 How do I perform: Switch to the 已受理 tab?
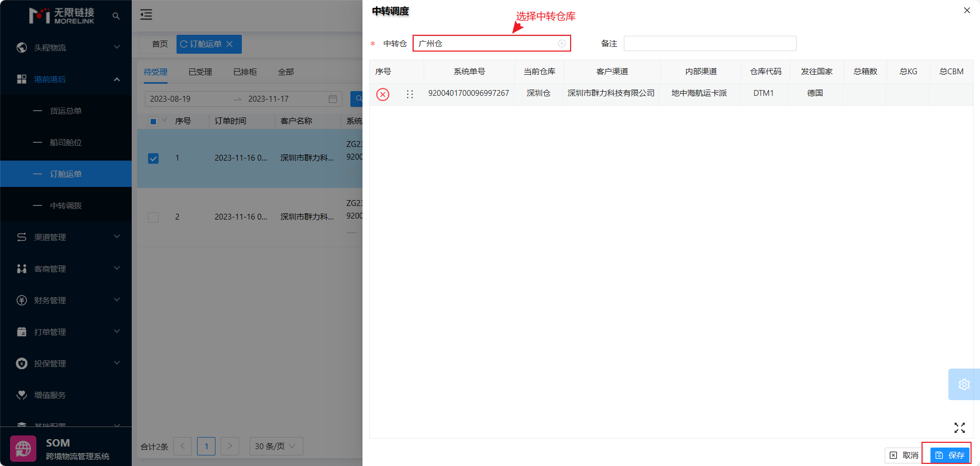(x=200, y=72)
